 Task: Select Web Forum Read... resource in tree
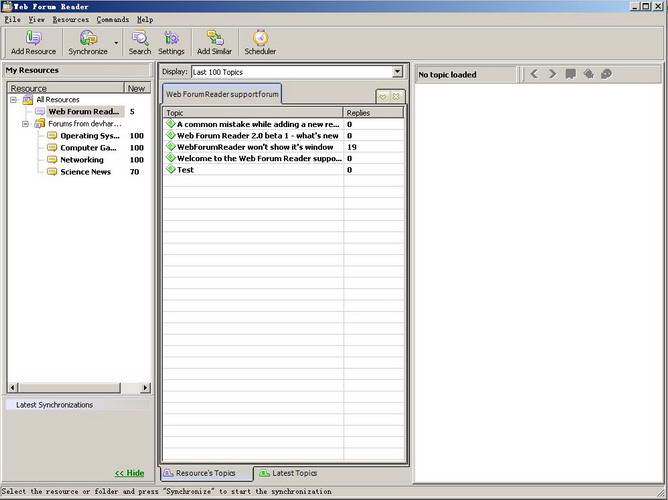84,112
